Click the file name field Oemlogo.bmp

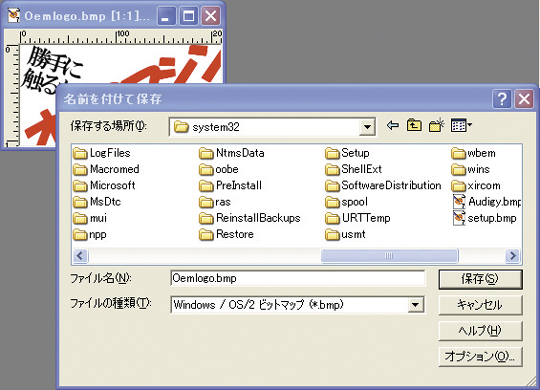click(298, 278)
